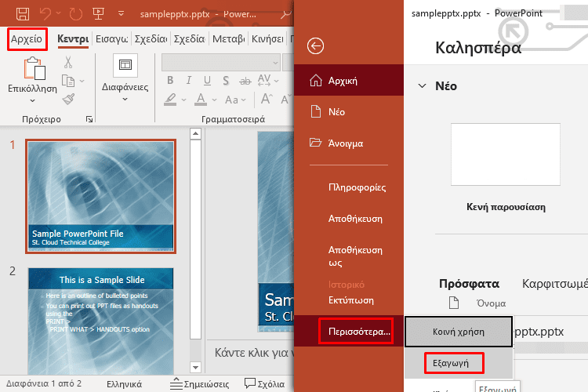Click the Redo circular arrow icon

coord(76,14)
